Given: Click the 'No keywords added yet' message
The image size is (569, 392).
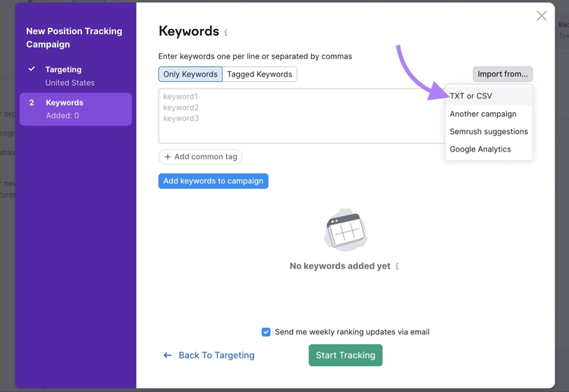Looking at the screenshot, I should tap(340, 266).
